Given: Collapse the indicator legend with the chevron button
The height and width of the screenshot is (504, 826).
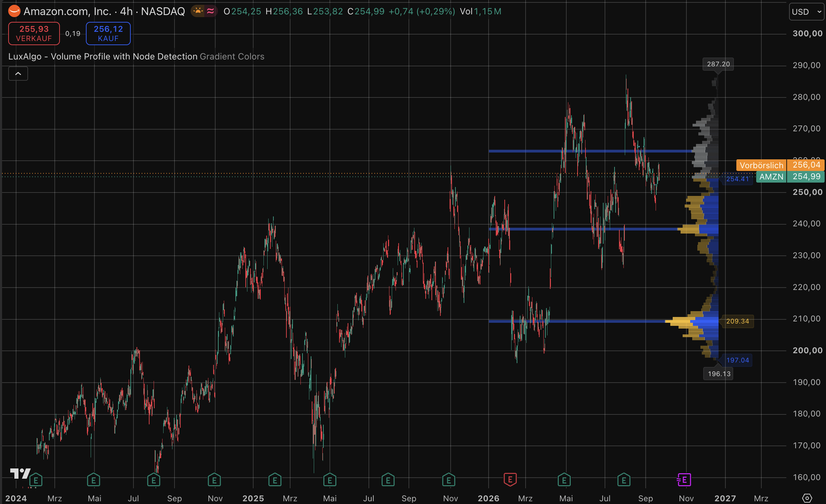Looking at the screenshot, I should coord(18,74).
